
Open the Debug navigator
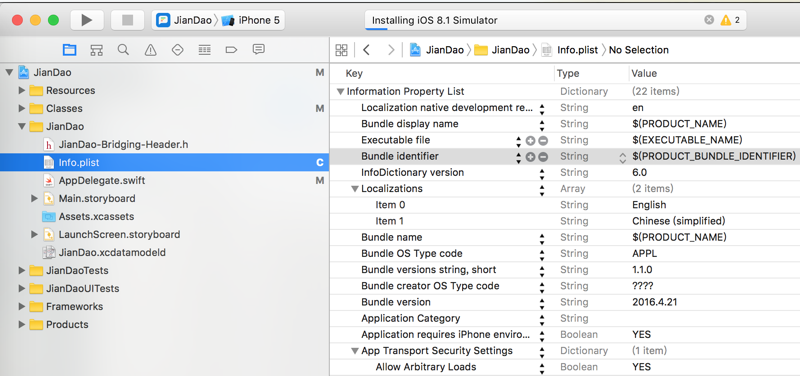[205, 49]
